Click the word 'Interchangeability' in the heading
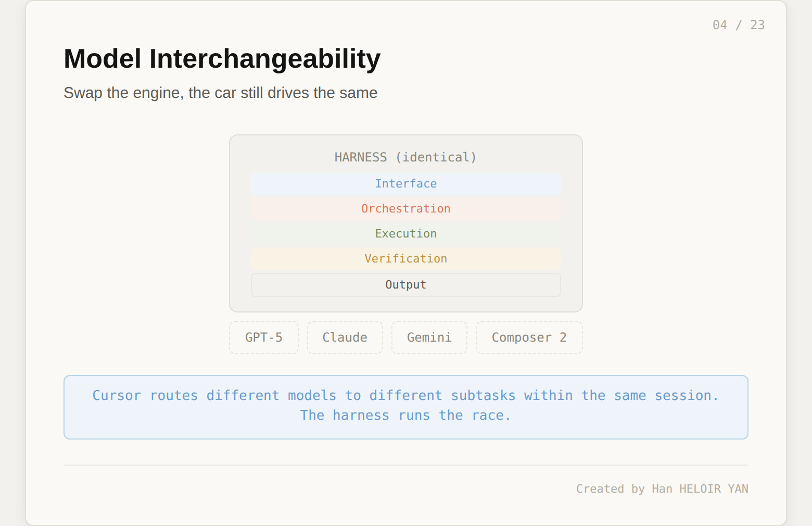 coord(265,59)
